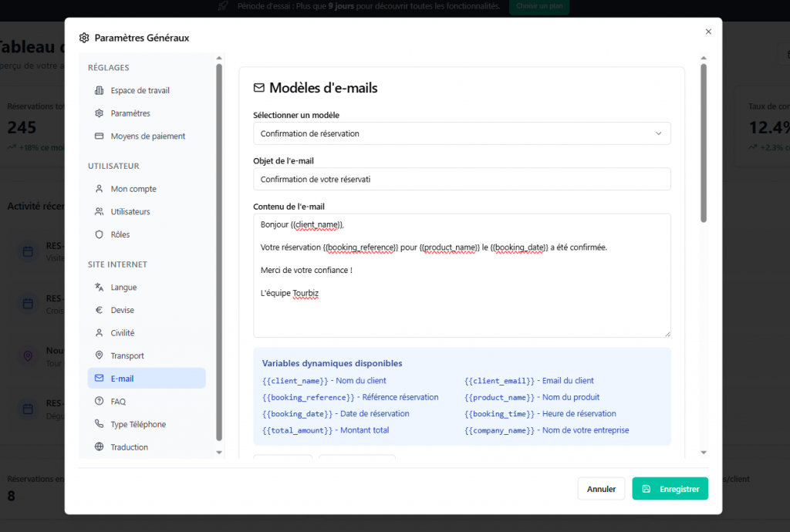Screen dimensions: 790x532
Task: Click the Devise euro icon
Action: (x=99, y=310)
